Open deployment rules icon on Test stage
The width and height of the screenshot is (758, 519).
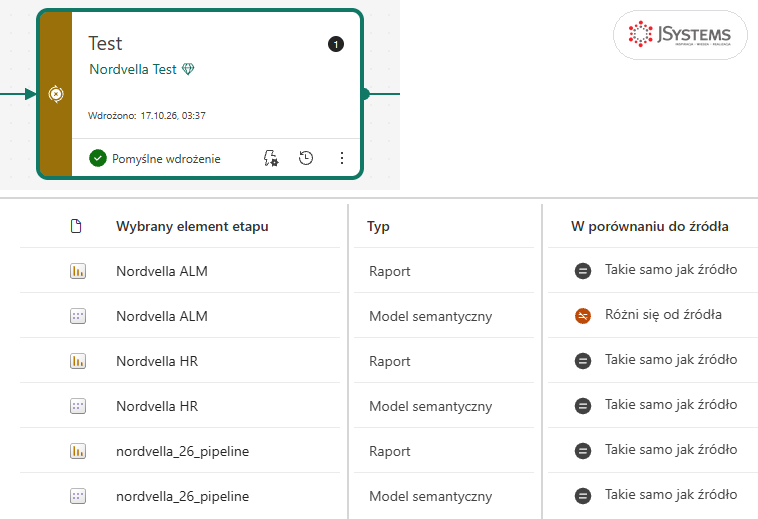(271, 158)
